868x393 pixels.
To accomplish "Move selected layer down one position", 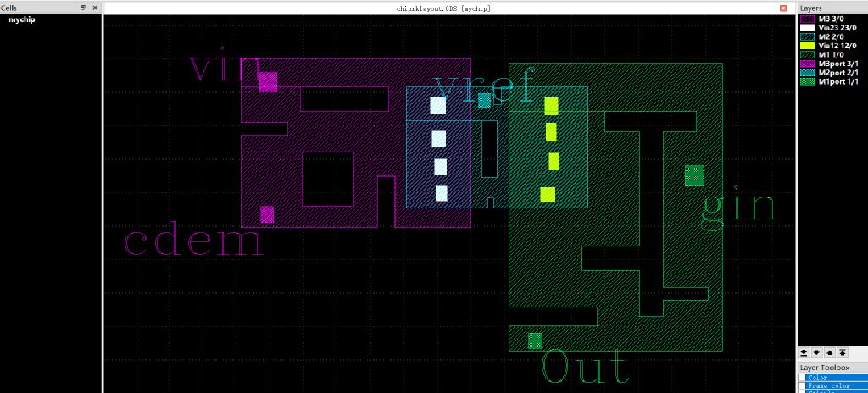I will (817, 352).
